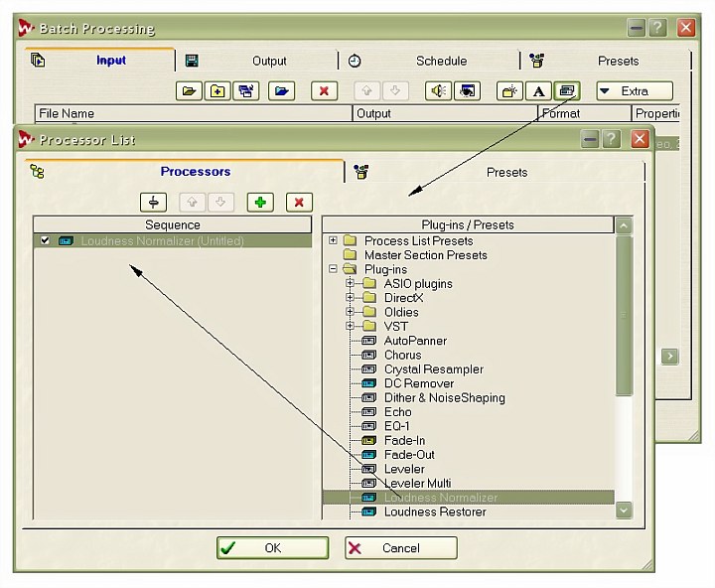Open the Extra dropdown menu

pos(634,90)
